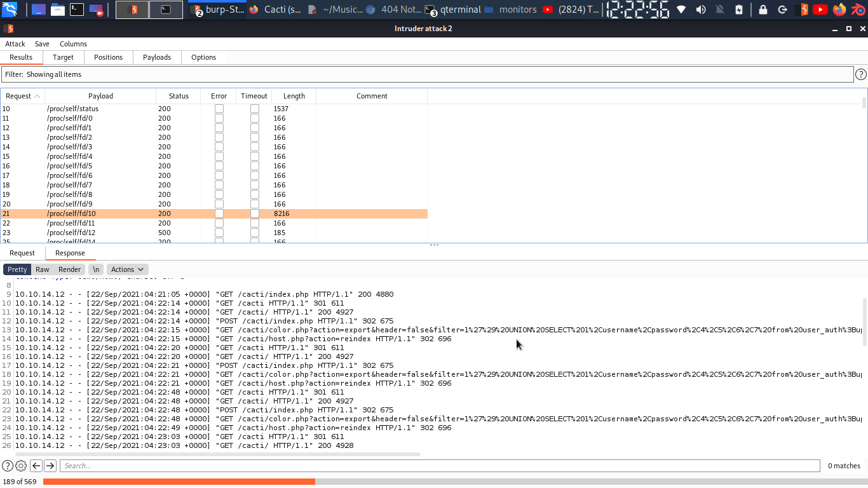868x488 pixels.
Task: Switch to the YouTube (2824) taskbar window
Action: click(570, 10)
